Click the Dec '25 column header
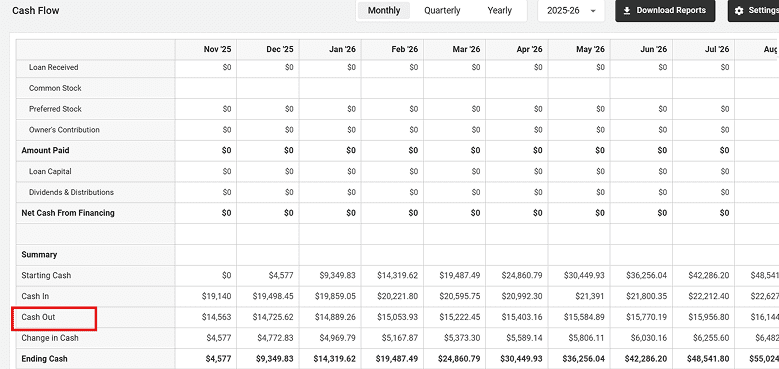Image resolution: width=779 pixels, height=369 pixels. tap(280, 49)
